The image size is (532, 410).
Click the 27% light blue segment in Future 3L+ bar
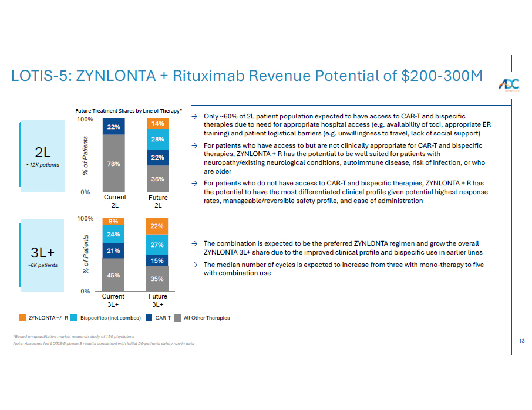tap(157, 245)
